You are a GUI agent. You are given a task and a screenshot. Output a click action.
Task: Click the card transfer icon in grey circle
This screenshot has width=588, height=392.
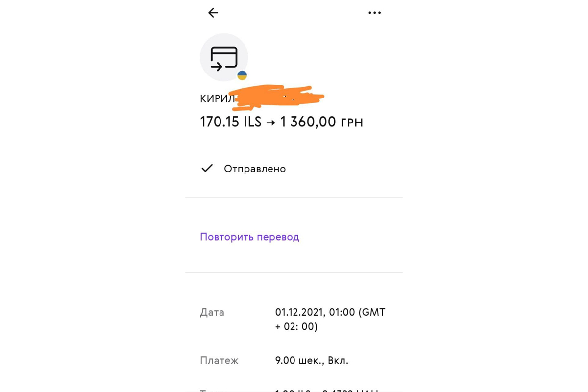point(224,57)
